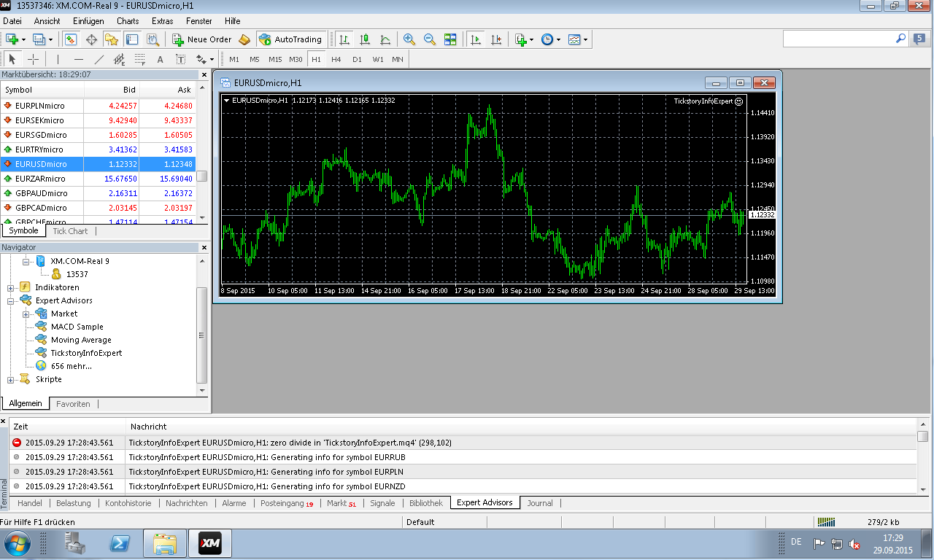Select the horizontal line drawing tool
Screen dimensions: 934x560
[78, 59]
